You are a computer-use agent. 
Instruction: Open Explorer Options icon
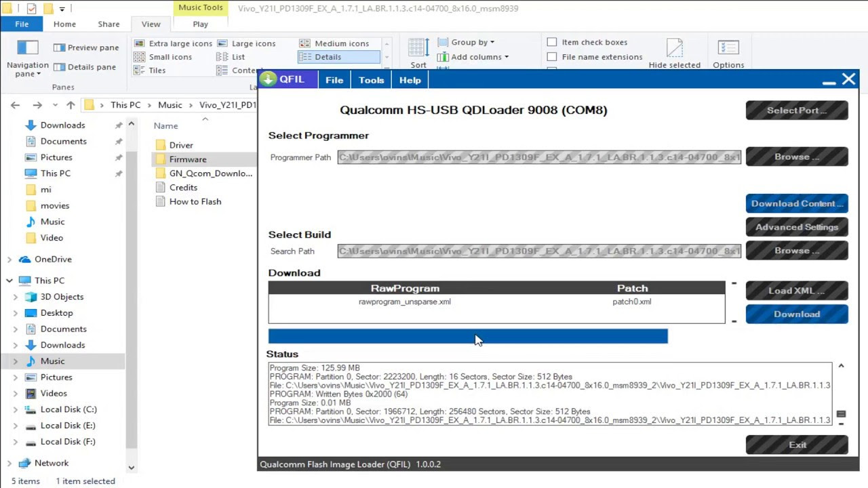pyautogui.click(x=728, y=54)
